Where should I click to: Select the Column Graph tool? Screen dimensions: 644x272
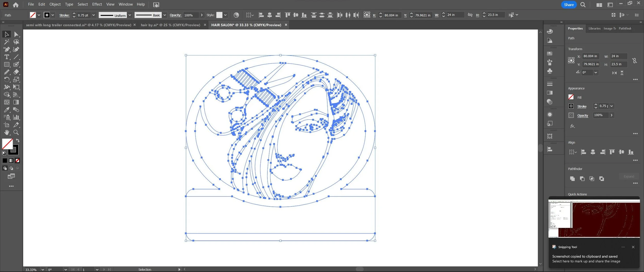click(16, 117)
